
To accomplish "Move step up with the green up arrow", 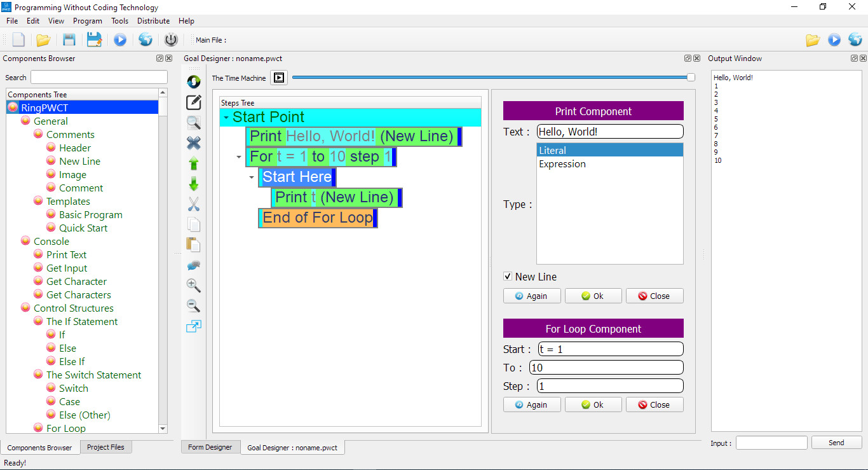I will coord(193,163).
